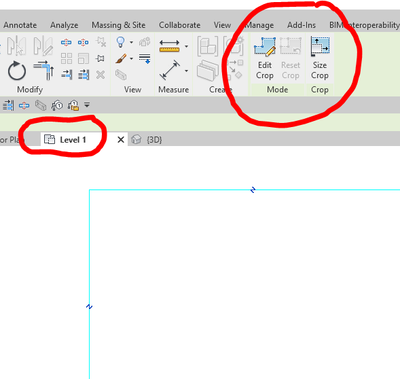Select the crop region break mark on top edge
Image resolution: width=400 pixels, height=379 pixels.
[x=253, y=190]
